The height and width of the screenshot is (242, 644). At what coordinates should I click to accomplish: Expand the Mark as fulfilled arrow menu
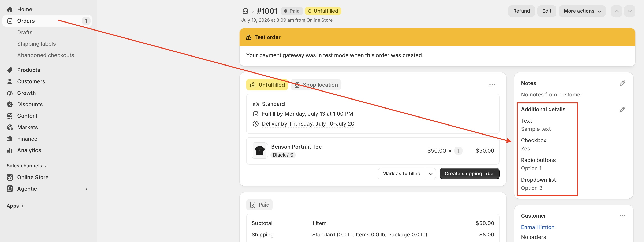431,174
